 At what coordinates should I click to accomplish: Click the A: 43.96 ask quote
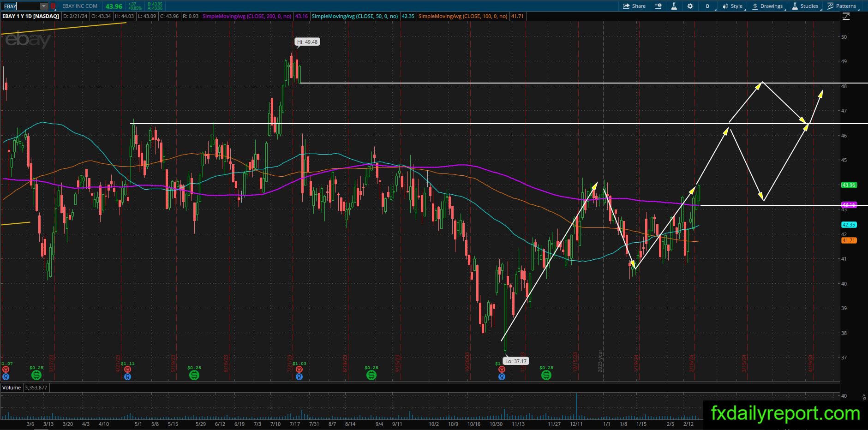pyautogui.click(x=155, y=8)
